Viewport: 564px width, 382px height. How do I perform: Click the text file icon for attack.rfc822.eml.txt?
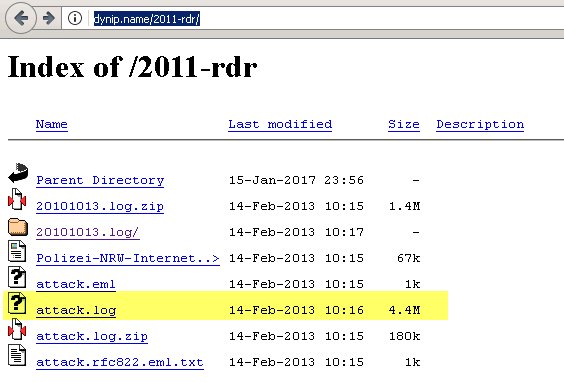[x=17, y=355]
